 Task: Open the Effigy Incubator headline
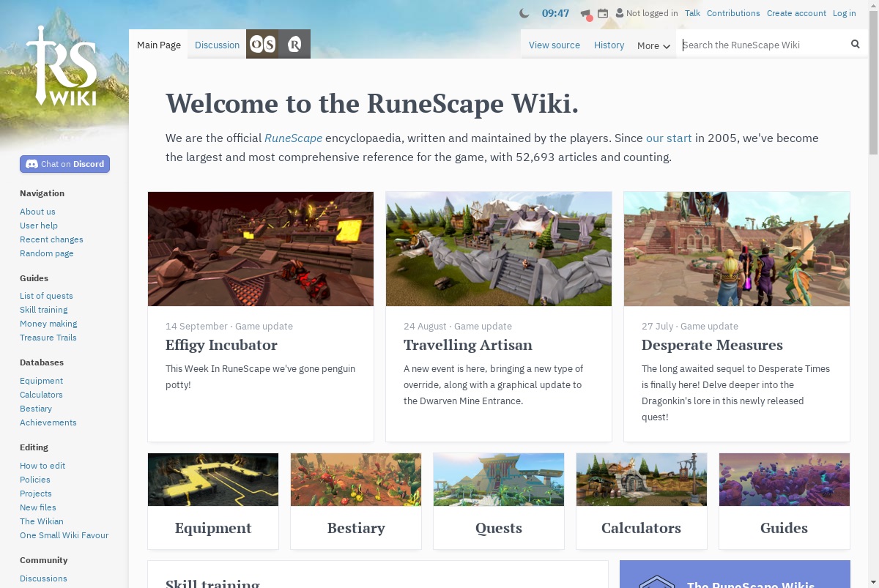click(x=221, y=345)
